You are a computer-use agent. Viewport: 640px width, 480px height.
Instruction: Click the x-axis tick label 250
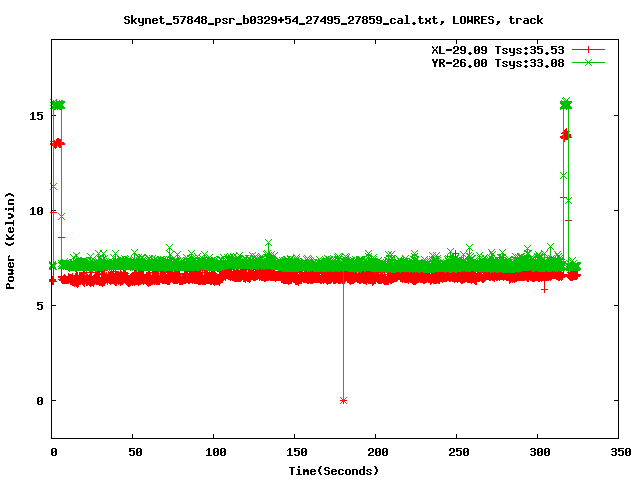pyautogui.click(x=458, y=452)
